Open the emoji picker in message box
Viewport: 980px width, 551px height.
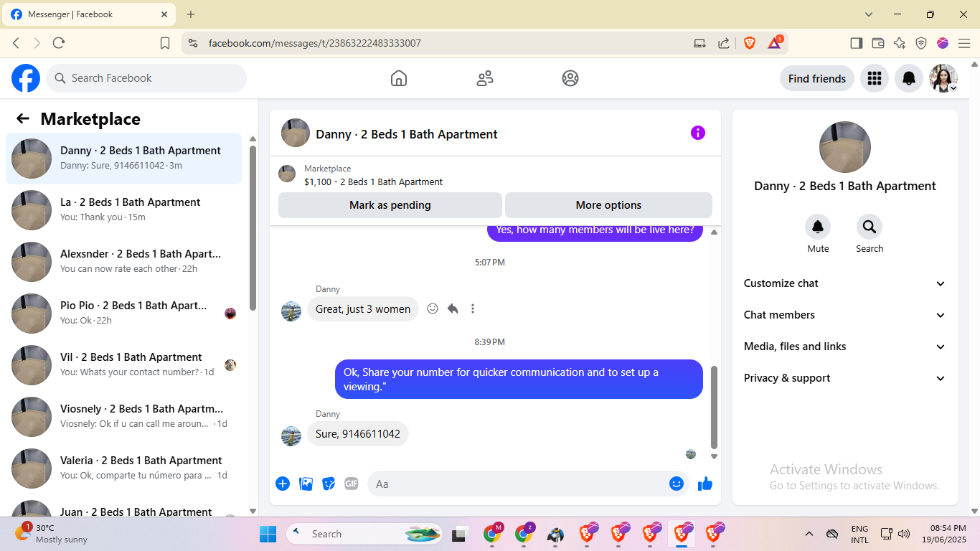click(677, 484)
